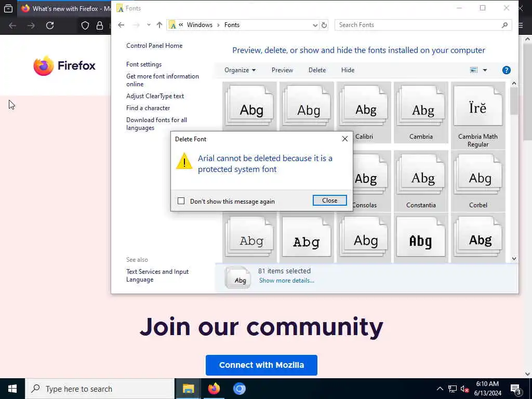Show hidden system tray icons
The width and height of the screenshot is (532, 399).
[x=440, y=389]
